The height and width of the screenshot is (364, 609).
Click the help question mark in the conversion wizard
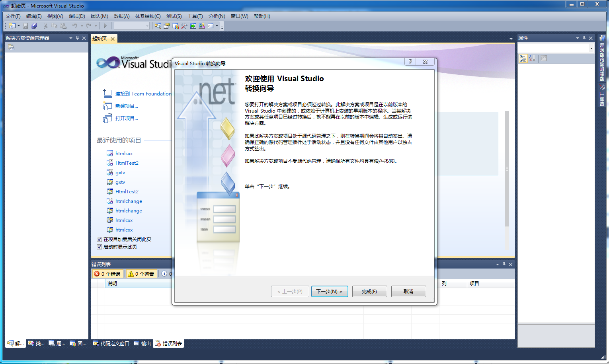pos(410,62)
